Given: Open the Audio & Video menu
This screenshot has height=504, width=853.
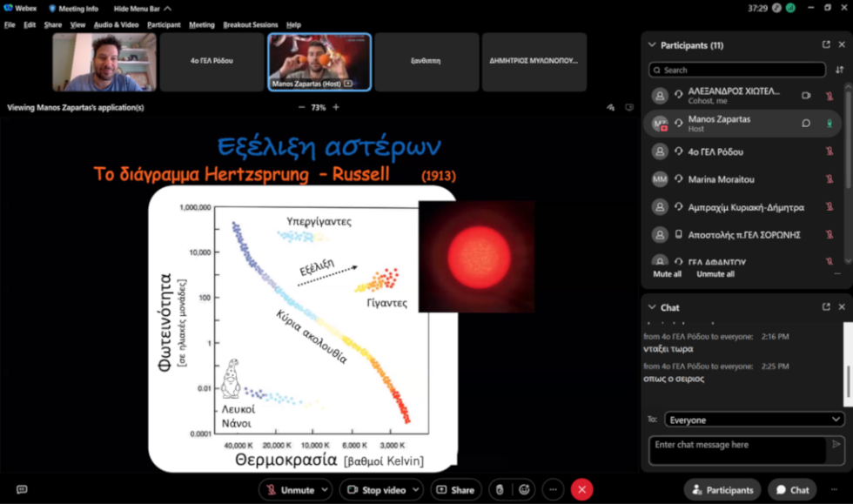Looking at the screenshot, I should coord(116,24).
